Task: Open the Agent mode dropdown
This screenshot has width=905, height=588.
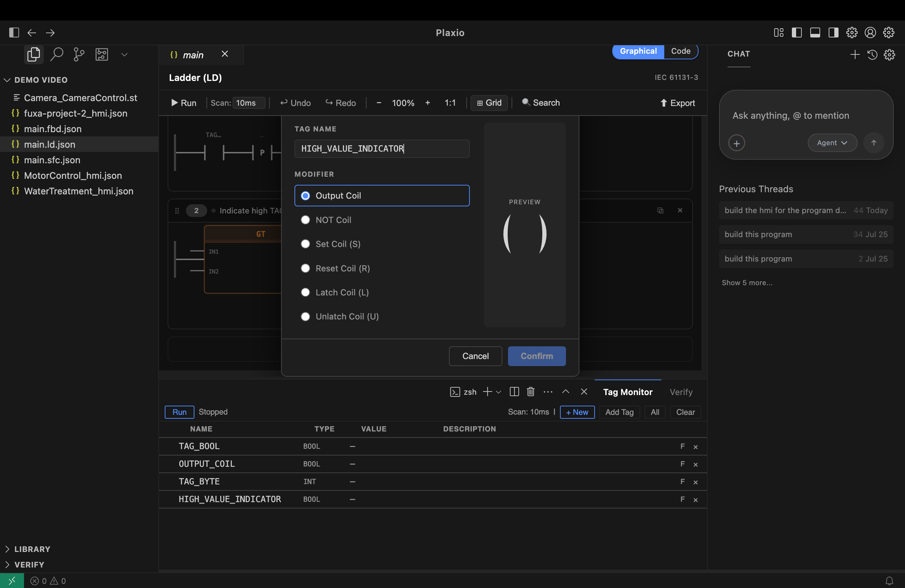Action: (833, 143)
